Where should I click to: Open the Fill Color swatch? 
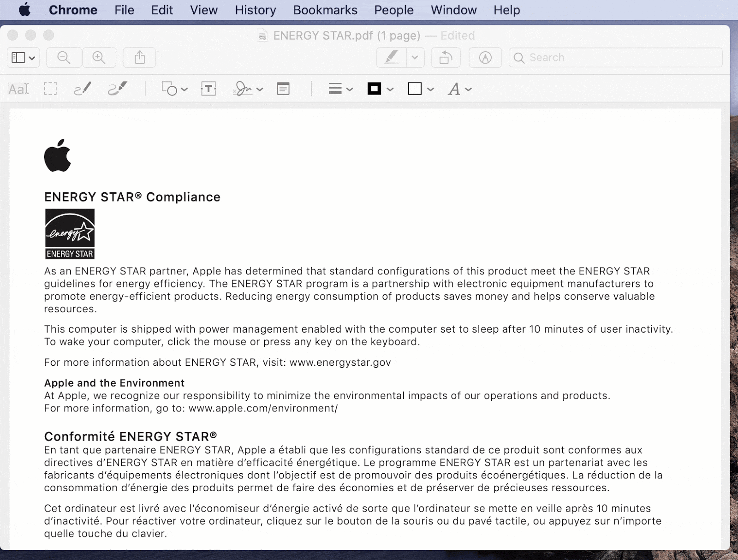click(415, 89)
